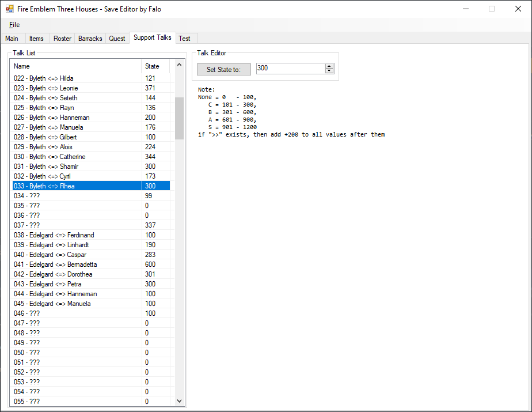This screenshot has height=412, width=532.
Task: Click the talk list scrollbar thumb
Action: (x=179, y=118)
